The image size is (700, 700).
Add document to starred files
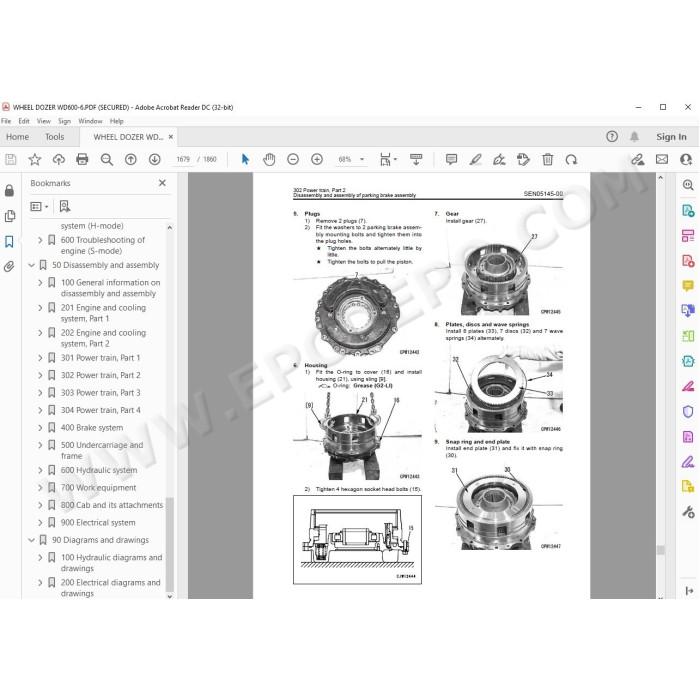[x=35, y=159]
